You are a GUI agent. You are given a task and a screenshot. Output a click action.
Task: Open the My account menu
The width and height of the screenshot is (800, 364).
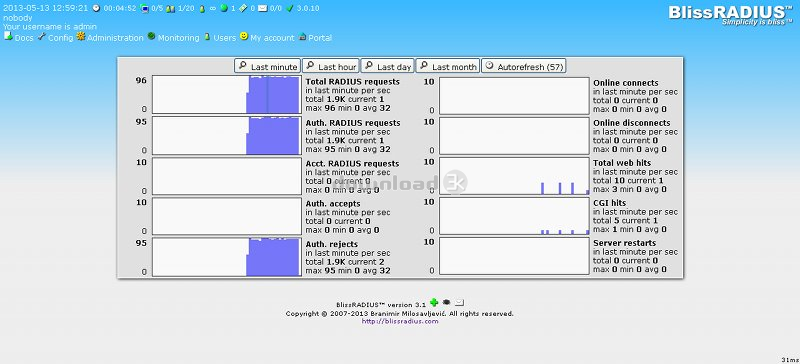click(267, 37)
